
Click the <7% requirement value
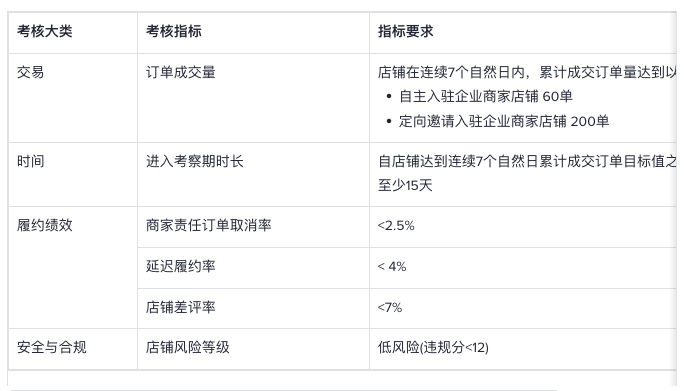pyautogui.click(x=390, y=307)
